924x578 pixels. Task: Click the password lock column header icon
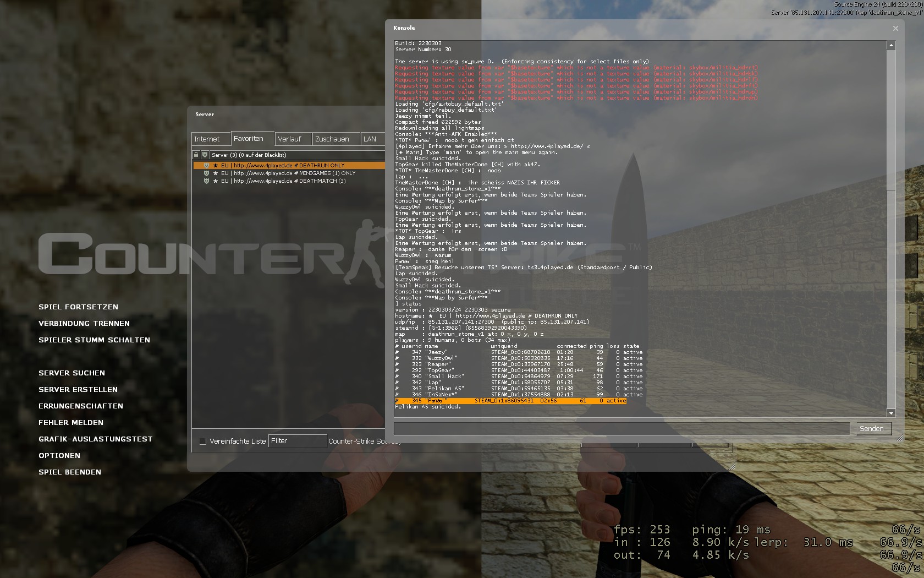point(196,155)
